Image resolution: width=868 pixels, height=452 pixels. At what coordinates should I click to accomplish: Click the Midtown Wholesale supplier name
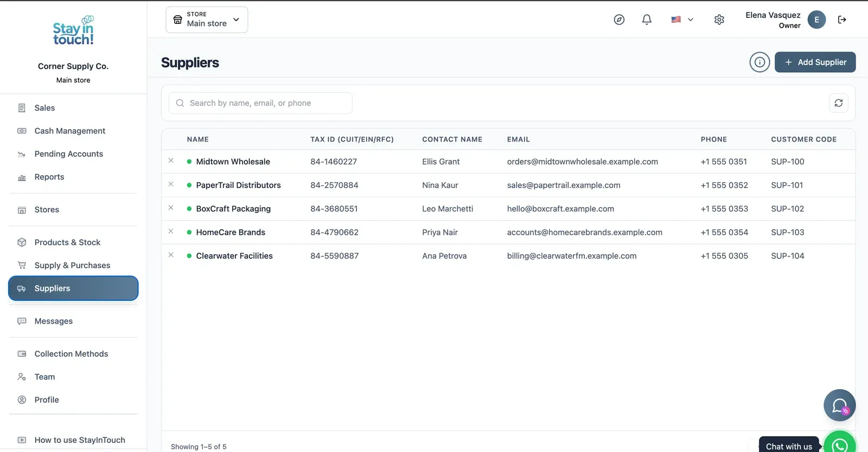(x=233, y=162)
